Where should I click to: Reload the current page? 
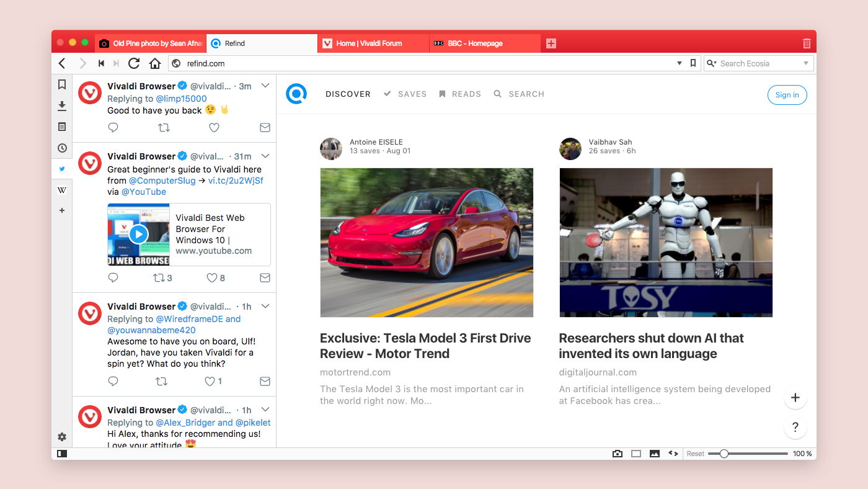[x=134, y=63]
